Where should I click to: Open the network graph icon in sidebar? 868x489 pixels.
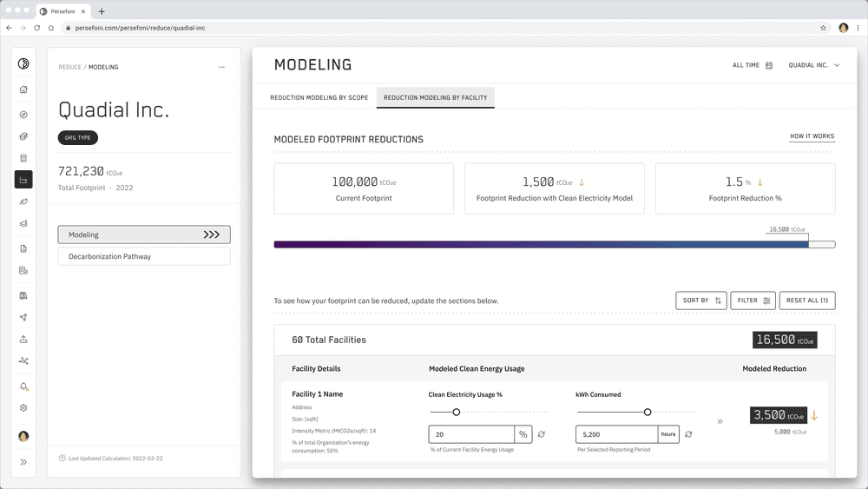coord(23,360)
